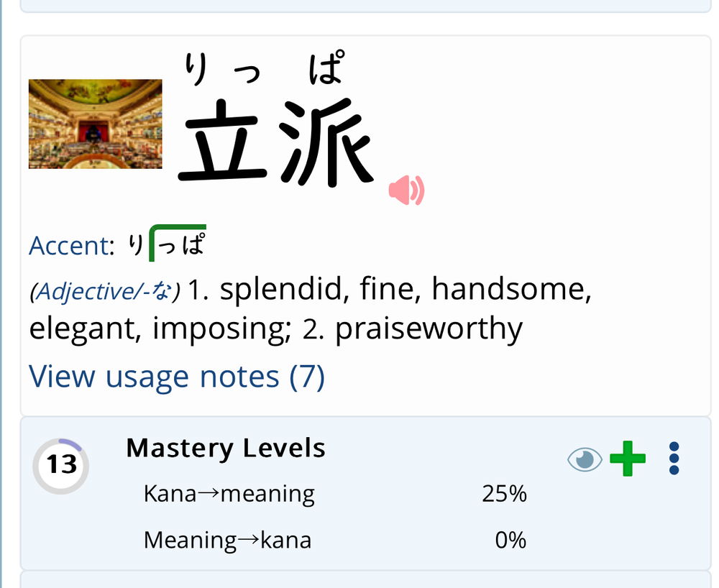Click the large 立派 kanji word

[276, 142]
